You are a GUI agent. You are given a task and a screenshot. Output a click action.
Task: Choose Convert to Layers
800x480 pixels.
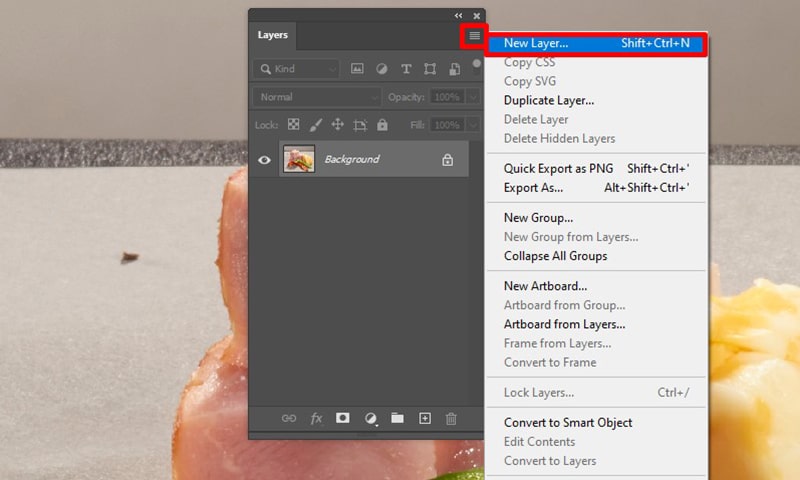(x=596, y=461)
